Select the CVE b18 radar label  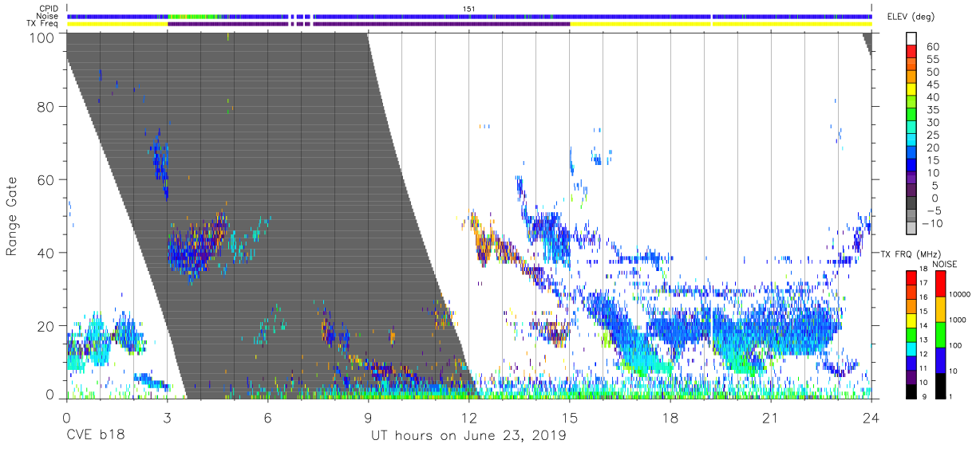coord(94,436)
